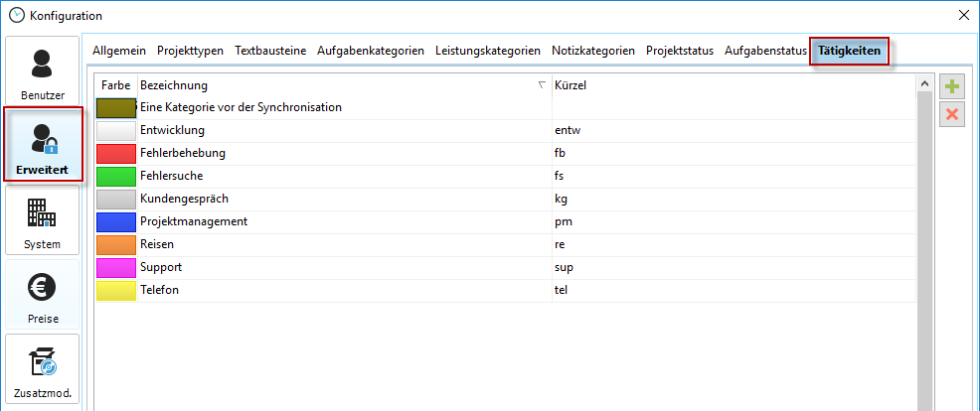Click the Konfiguration clock icon in title bar

pyautogui.click(x=16, y=16)
